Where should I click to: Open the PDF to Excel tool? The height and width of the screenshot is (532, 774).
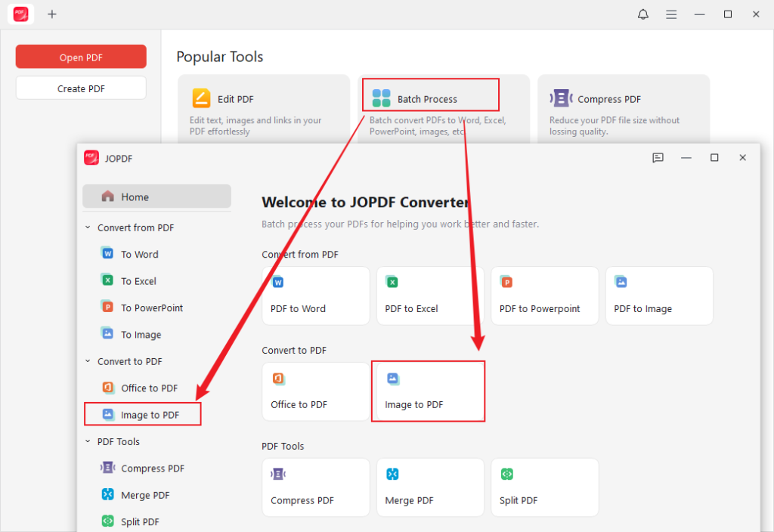pos(430,295)
